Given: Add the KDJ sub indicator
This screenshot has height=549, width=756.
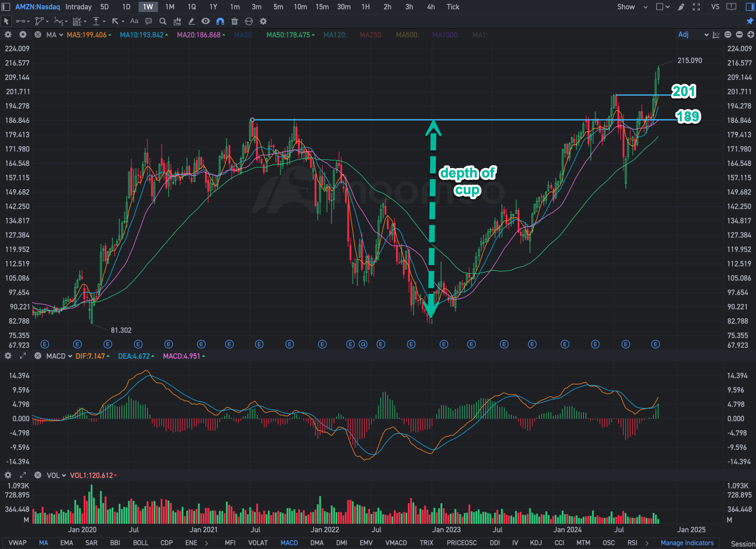Looking at the screenshot, I should (x=536, y=543).
